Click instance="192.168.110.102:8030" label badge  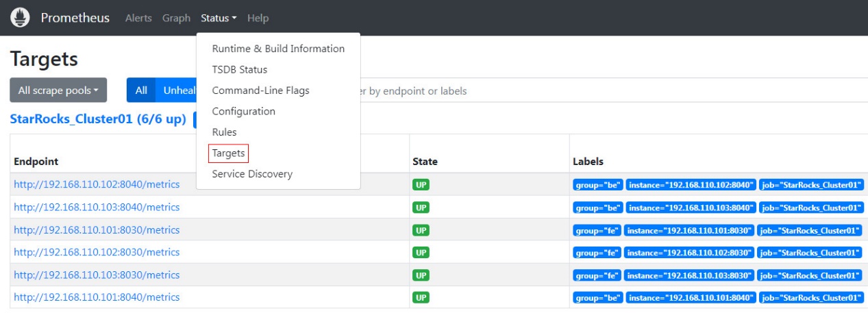pos(689,253)
